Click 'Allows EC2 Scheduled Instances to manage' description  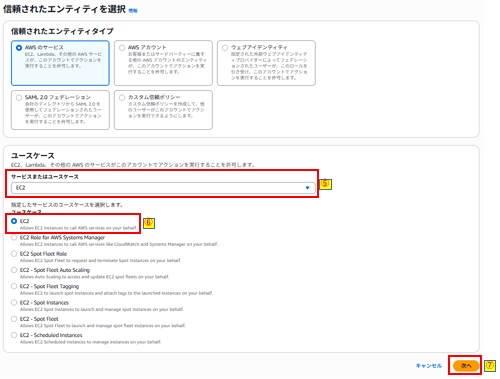coord(90,342)
